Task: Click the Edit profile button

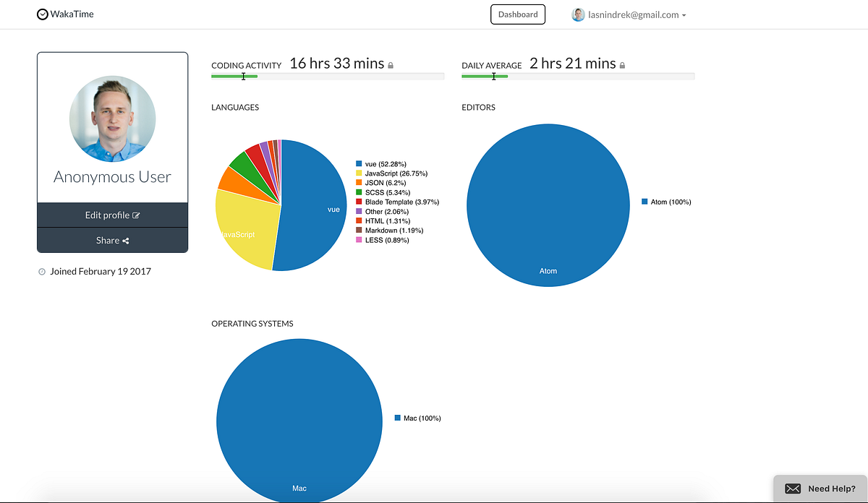Action: [112, 215]
